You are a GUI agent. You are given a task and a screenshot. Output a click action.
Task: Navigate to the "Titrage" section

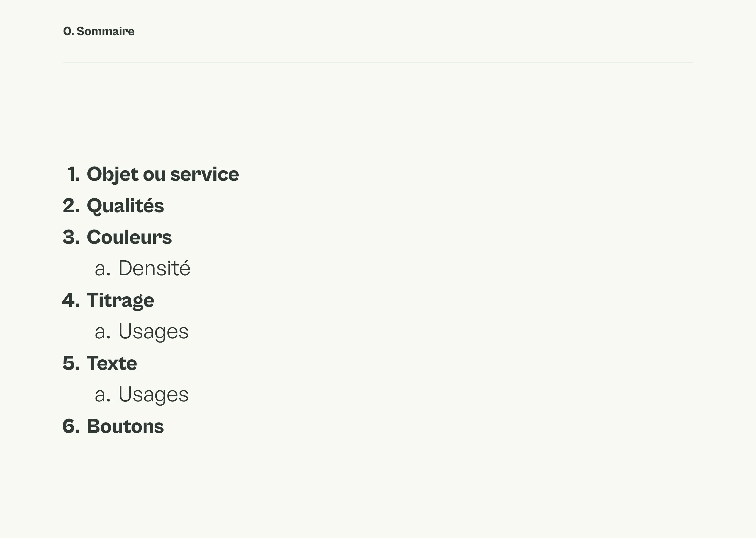[120, 300]
